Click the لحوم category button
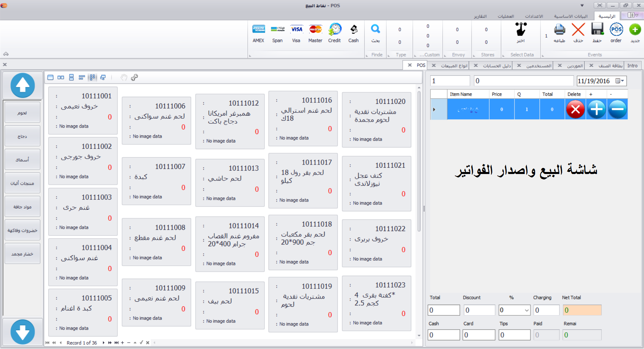Viewport: 644px width, 349px height. click(22, 112)
